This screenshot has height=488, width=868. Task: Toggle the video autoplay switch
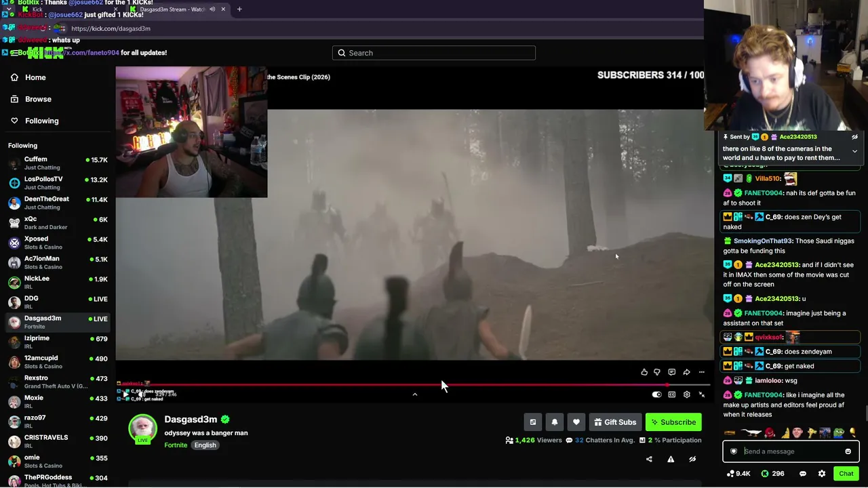656,394
